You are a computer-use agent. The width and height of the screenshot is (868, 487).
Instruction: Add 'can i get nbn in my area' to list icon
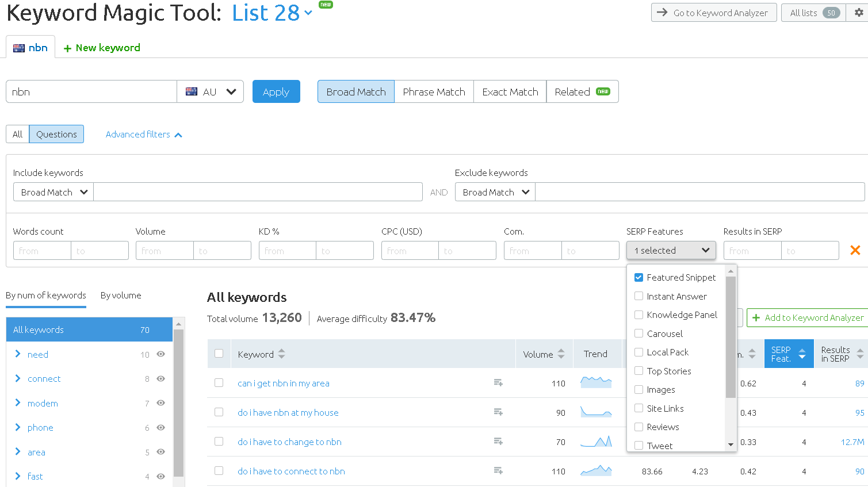click(x=498, y=383)
